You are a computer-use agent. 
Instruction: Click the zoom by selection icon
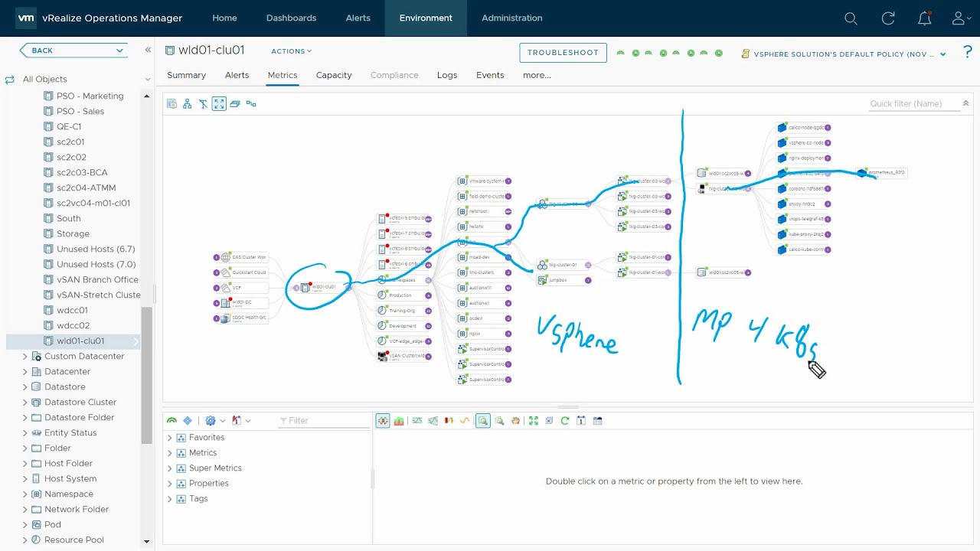pos(499,421)
